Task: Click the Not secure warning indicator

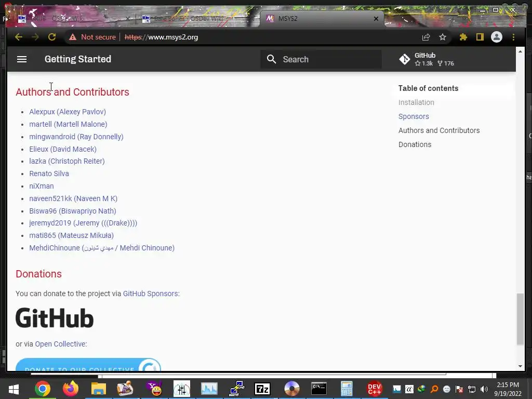Action: click(x=92, y=37)
